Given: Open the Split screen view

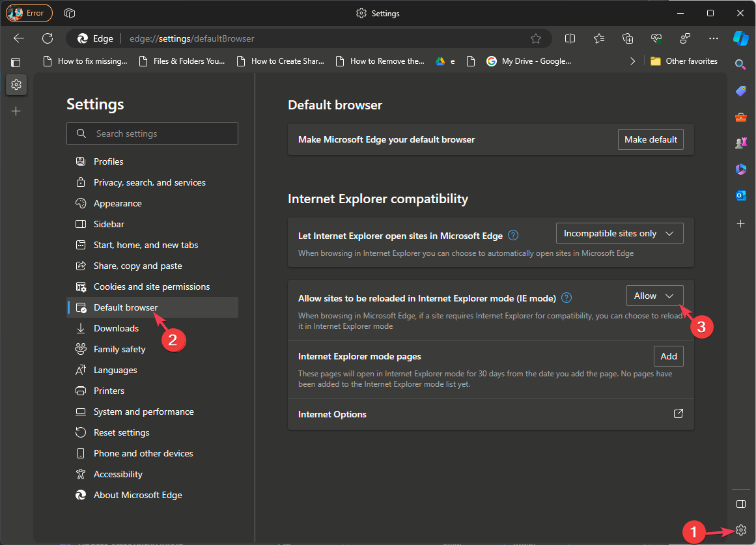Looking at the screenshot, I should click(570, 38).
